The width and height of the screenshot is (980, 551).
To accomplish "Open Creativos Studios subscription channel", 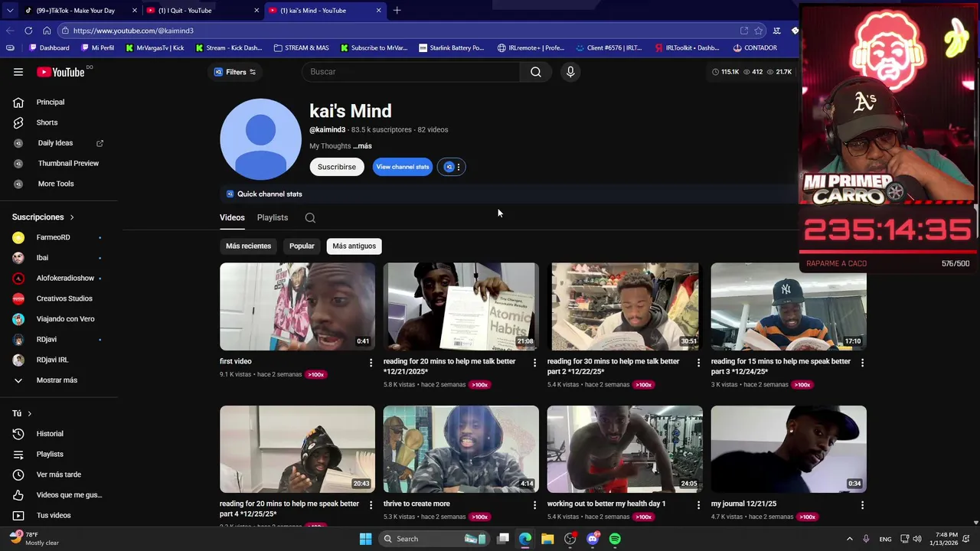I will click(64, 298).
